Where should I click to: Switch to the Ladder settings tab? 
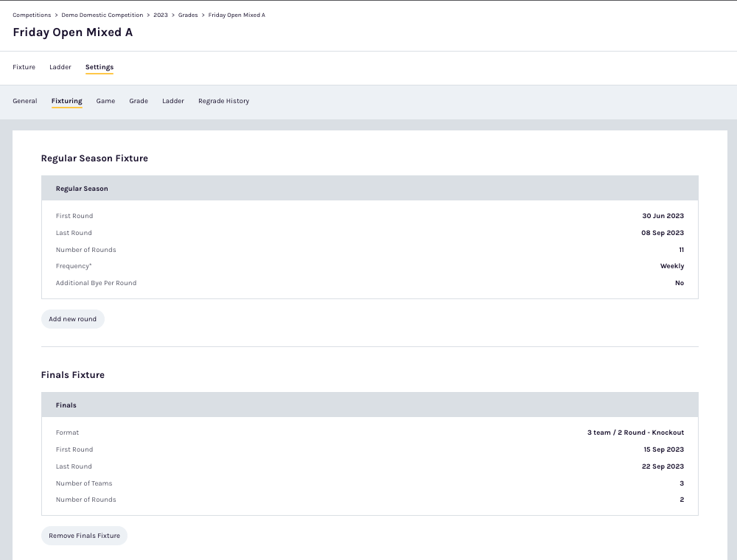coord(172,101)
